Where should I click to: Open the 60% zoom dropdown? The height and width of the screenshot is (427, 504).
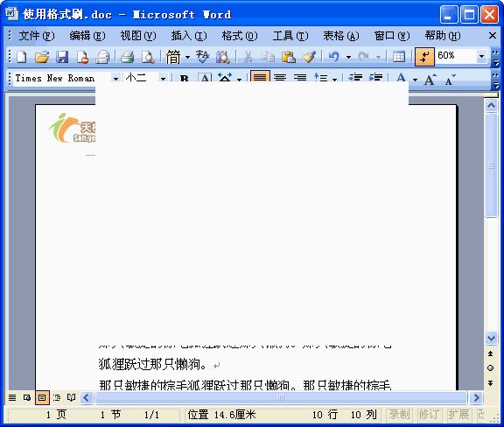tap(481, 57)
